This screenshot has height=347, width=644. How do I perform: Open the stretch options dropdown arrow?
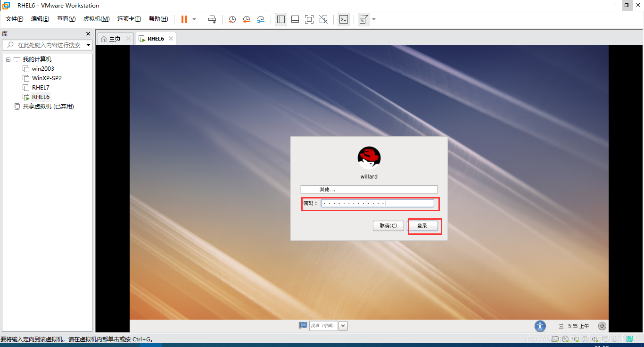pyautogui.click(x=374, y=19)
